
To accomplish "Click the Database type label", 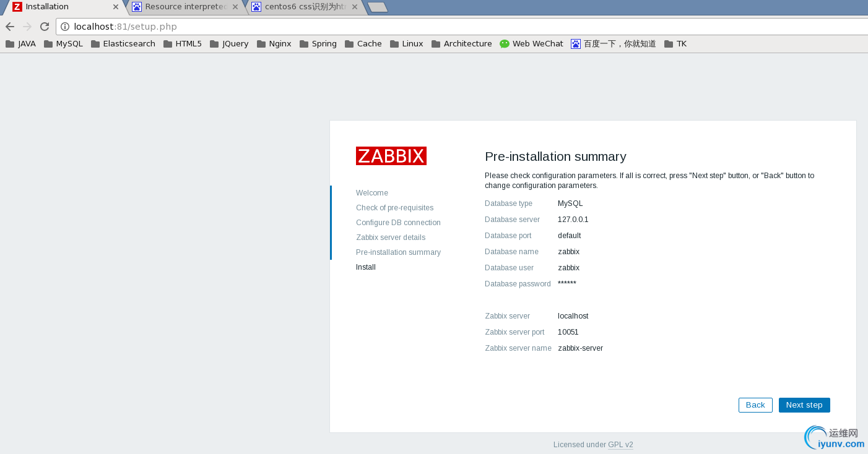I will [x=509, y=203].
